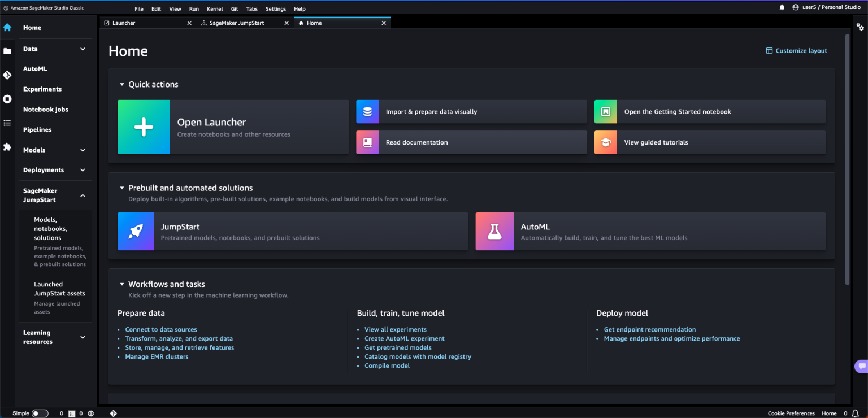Viewport: 868px width, 418px height.
Task: Collapse the Quick actions section
Action: tap(121, 84)
